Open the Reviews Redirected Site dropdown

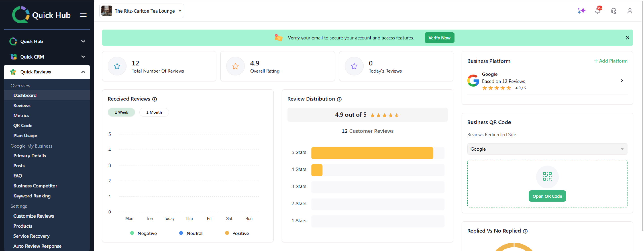[547, 149]
